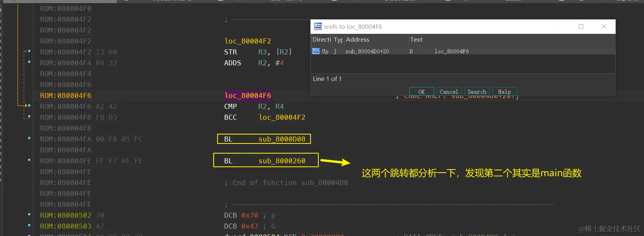644x236 pixels.
Task: Click opcode bytes FF F7 AF FE
Action: tap(119, 161)
